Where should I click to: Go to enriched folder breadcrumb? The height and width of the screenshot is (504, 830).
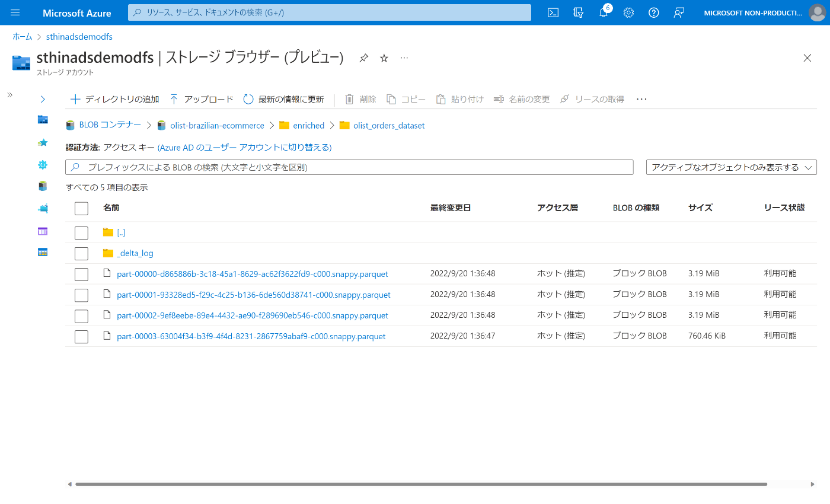[x=308, y=126]
